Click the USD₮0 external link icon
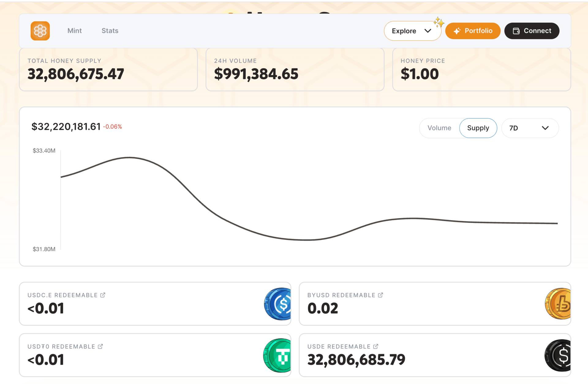This screenshot has height=384, width=588. coord(100,346)
